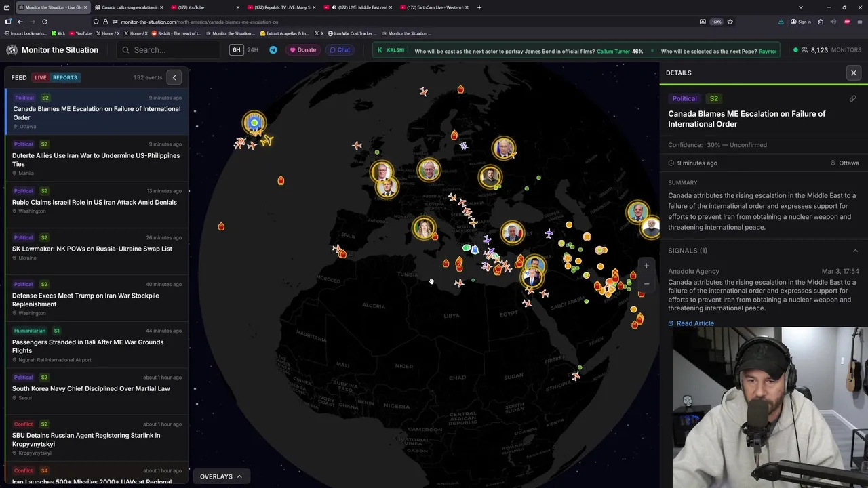Select the yellow airplane marker near Canada
Image resolution: width=868 pixels, height=488 pixels.
click(x=267, y=140)
